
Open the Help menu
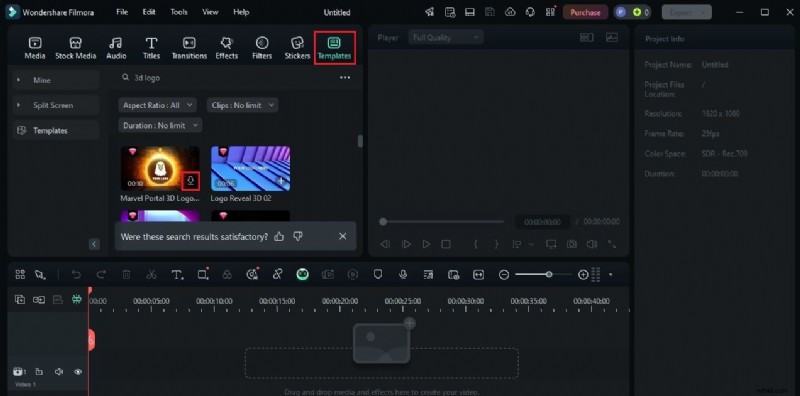[x=241, y=12]
